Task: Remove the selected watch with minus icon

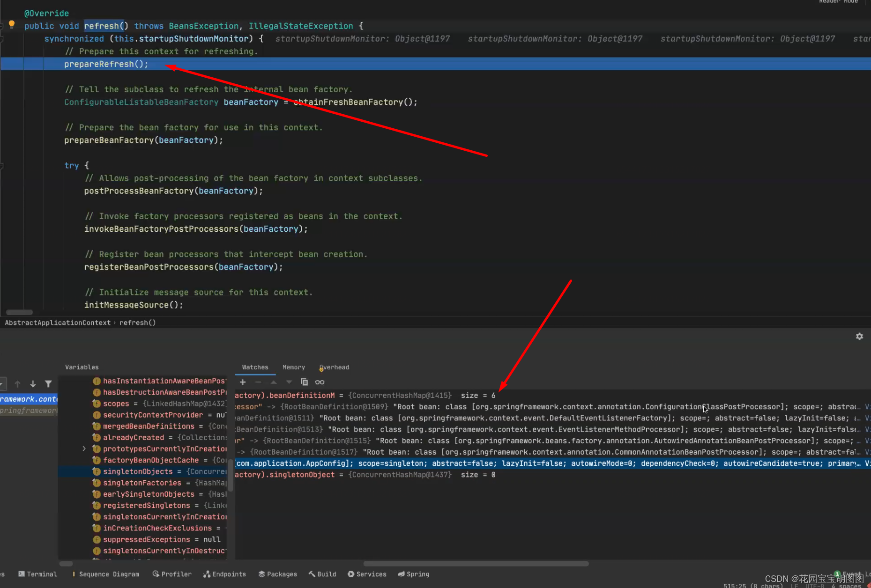Action: click(x=258, y=382)
